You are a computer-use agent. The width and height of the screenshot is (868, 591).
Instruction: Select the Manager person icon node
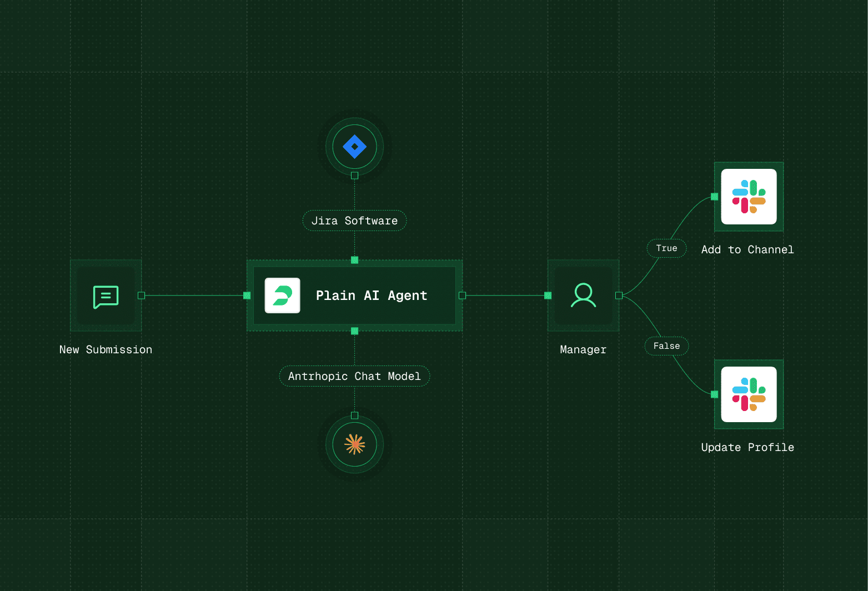tap(583, 295)
